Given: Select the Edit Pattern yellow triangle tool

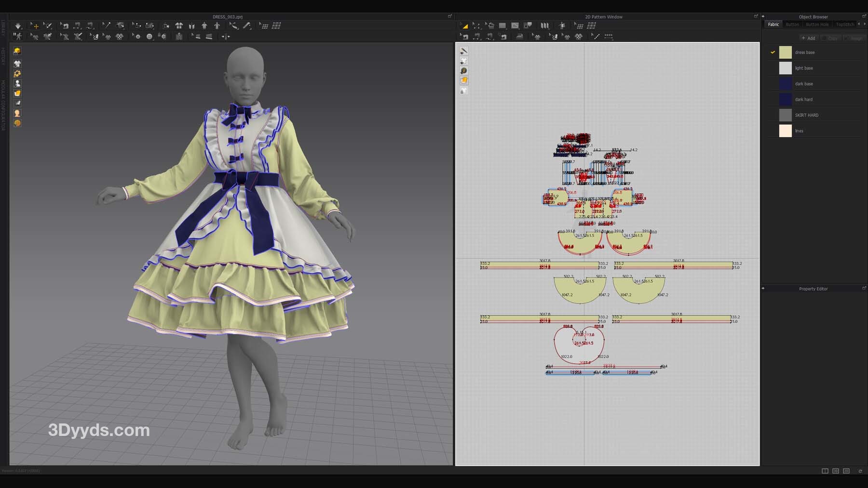Looking at the screenshot, I should [464, 26].
